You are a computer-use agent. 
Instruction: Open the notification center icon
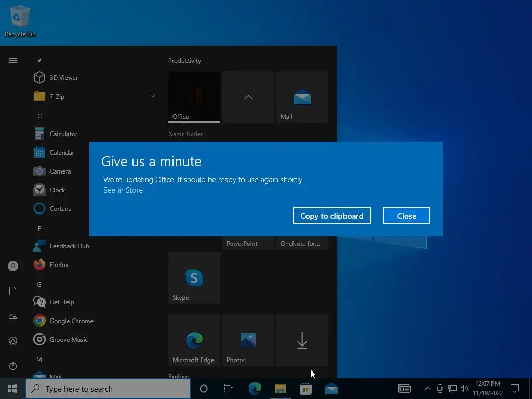(515, 389)
